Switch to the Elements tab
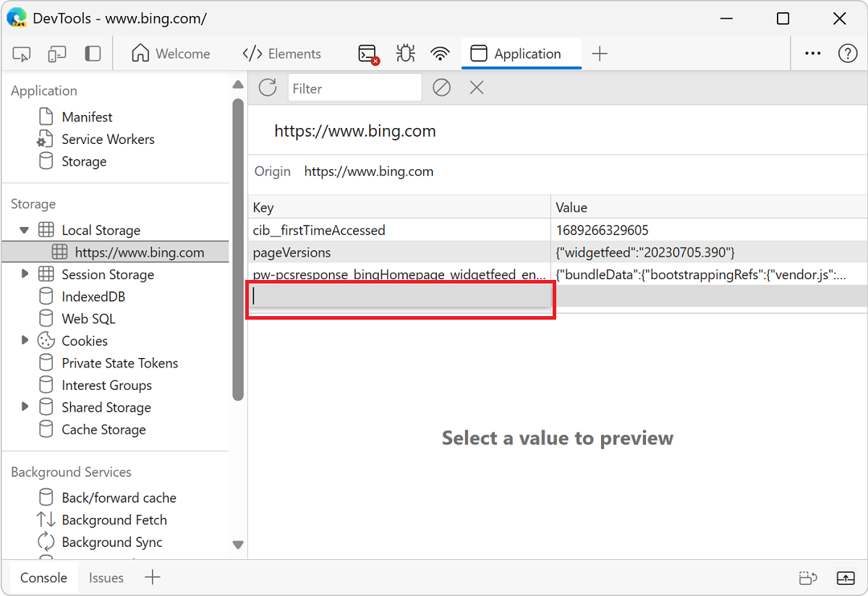 281,53
